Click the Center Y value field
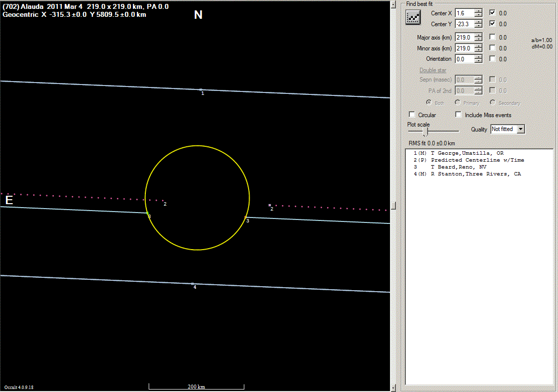This screenshot has width=558, height=392. tap(465, 24)
